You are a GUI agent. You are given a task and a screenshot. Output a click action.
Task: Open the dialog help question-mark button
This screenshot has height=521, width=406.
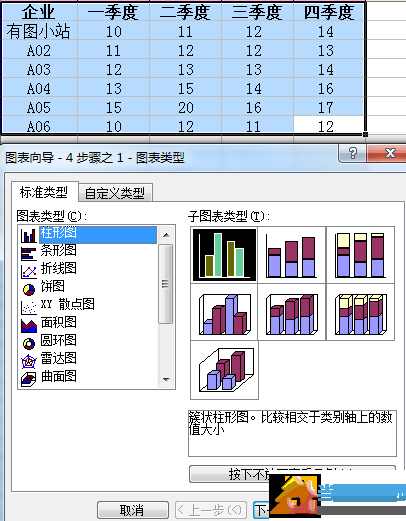point(352,153)
